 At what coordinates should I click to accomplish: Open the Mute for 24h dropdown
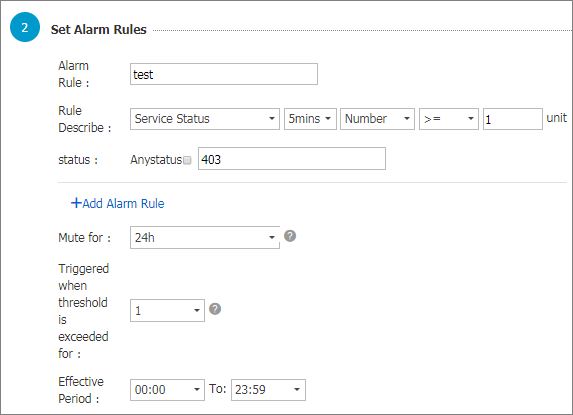click(205, 237)
